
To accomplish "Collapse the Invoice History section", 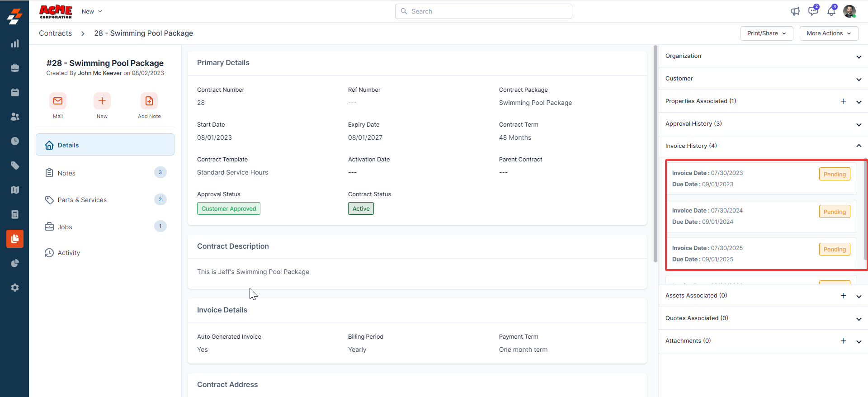I will click(859, 146).
